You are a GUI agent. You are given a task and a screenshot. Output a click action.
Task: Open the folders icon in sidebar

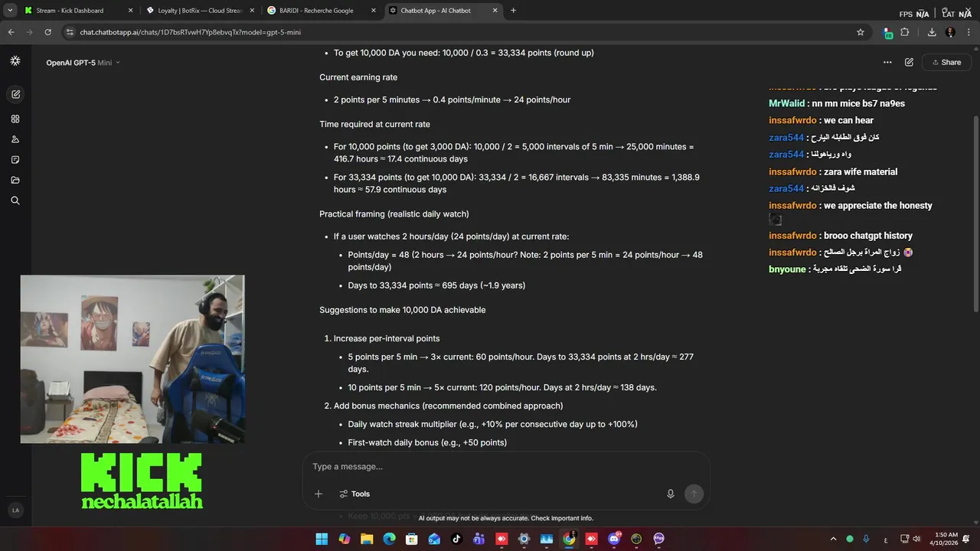coord(15,181)
